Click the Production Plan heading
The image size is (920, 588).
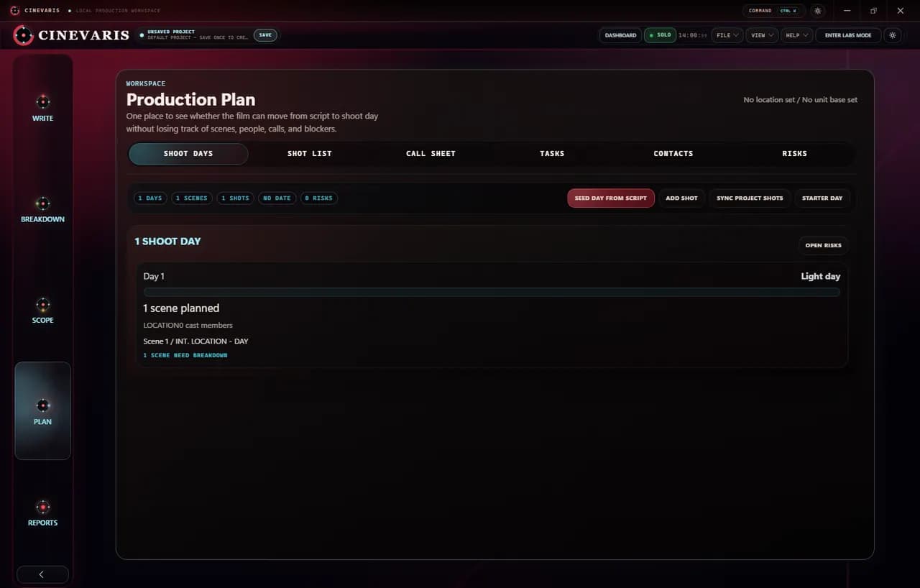point(190,100)
